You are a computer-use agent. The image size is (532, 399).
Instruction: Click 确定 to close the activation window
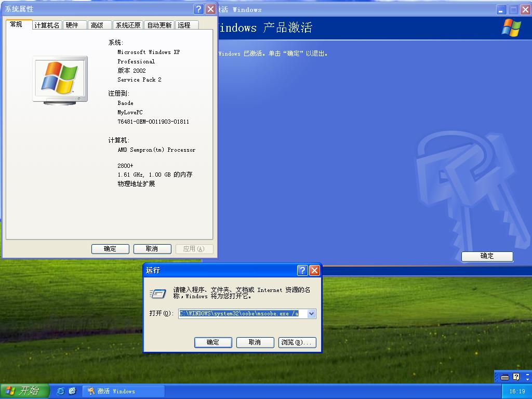click(x=487, y=256)
